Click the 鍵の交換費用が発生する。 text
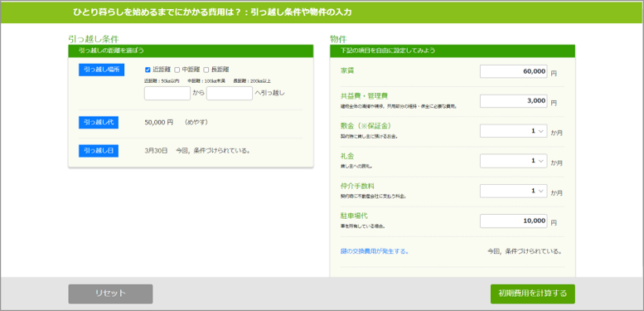Image resolution: width=644 pixels, height=311 pixels. coord(375,251)
